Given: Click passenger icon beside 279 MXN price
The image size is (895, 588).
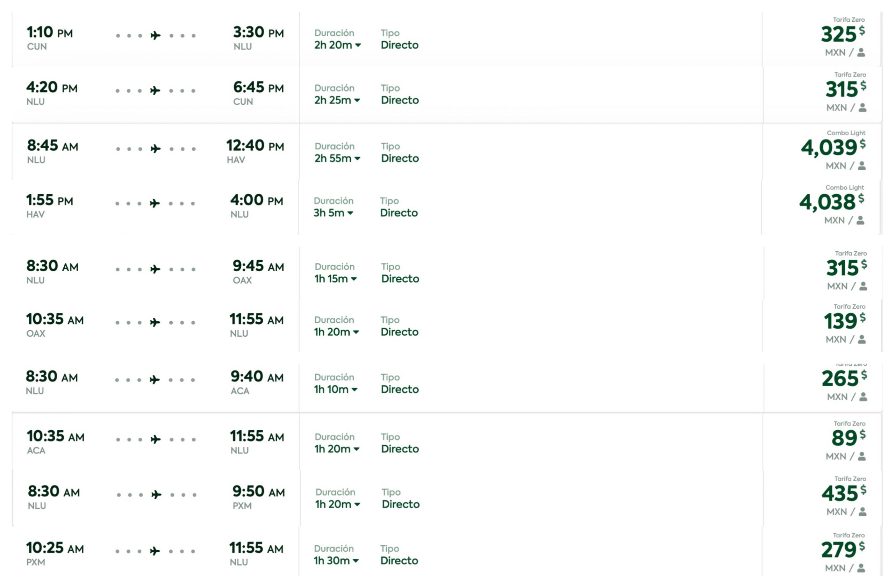Looking at the screenshot, I should 861,568.
